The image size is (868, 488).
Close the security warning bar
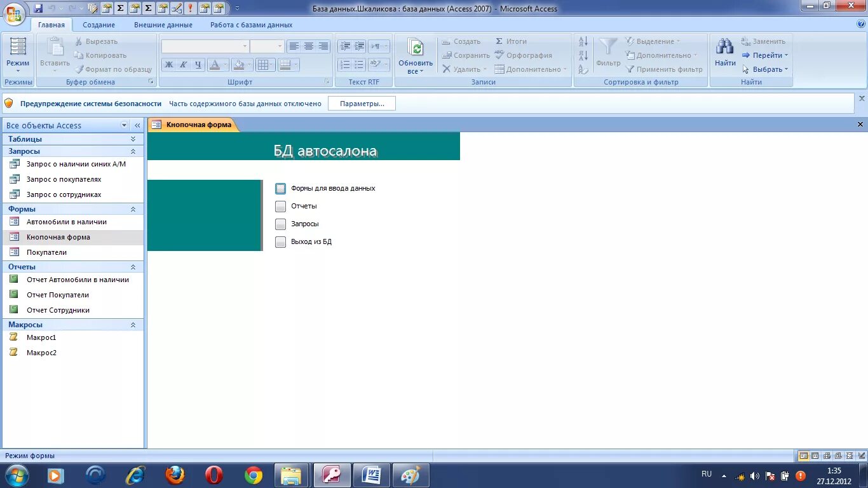pyautogui.click(x=862, y=98)
